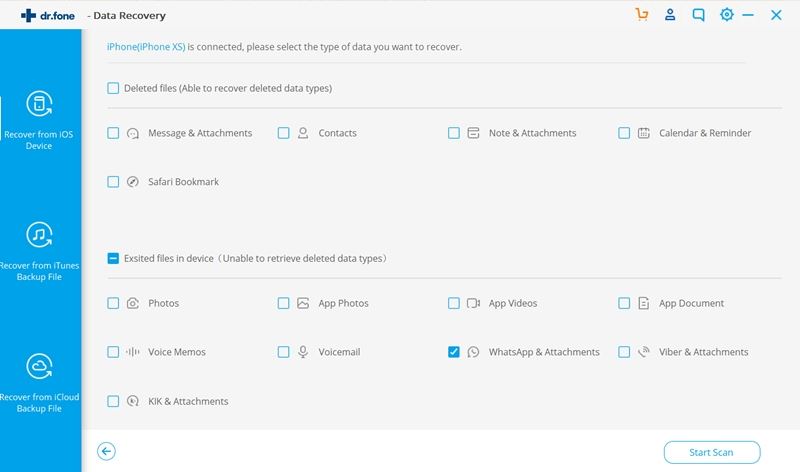Screen dimensions: 800x472
Task: Enable KIK & Attachments checkbox
Action: tap(113, 401)
